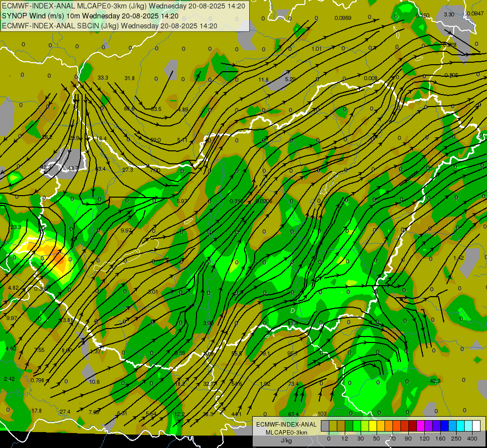Screen dimensions: 487x448
Task: Click the 'MLCAPE0-3km (J/kg)' title line
Action: click(x=123, y=6)
